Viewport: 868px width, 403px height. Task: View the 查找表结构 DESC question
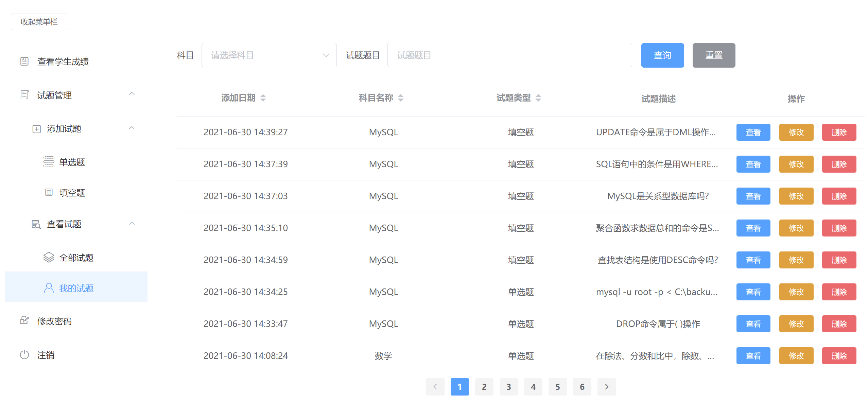pyautogui.click(x=753, y=260)
